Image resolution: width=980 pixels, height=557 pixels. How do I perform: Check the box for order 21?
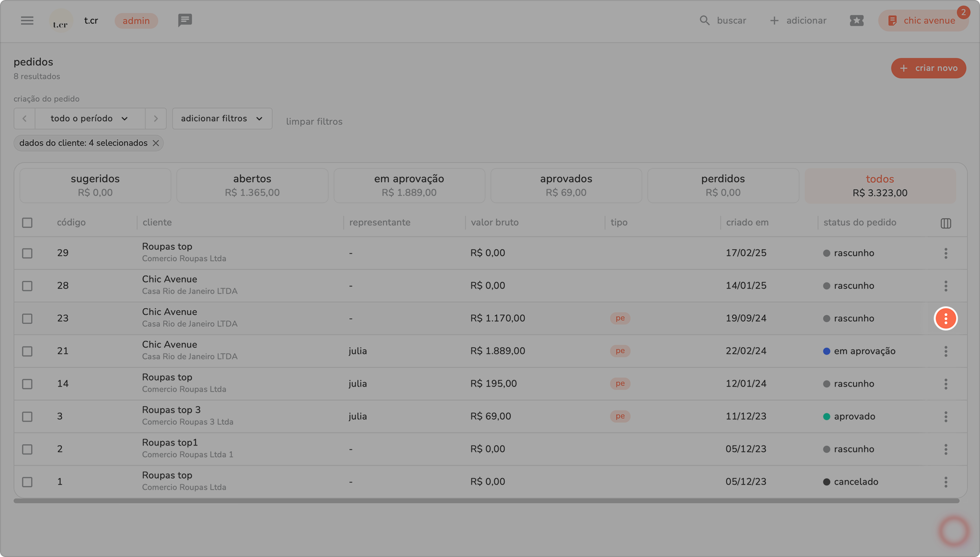(x=27, y=351)
